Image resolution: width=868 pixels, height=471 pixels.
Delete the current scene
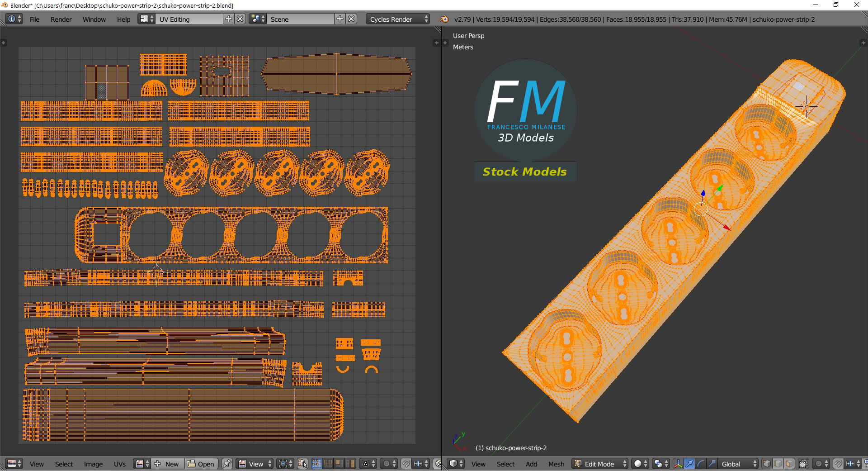point(352,19)
